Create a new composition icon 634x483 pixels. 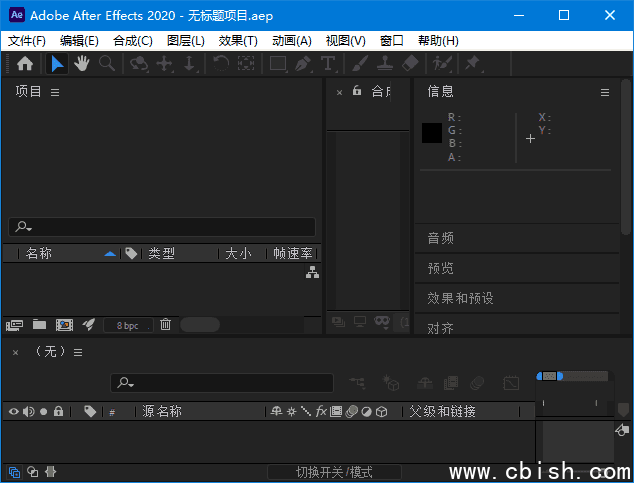pos(64,325)
